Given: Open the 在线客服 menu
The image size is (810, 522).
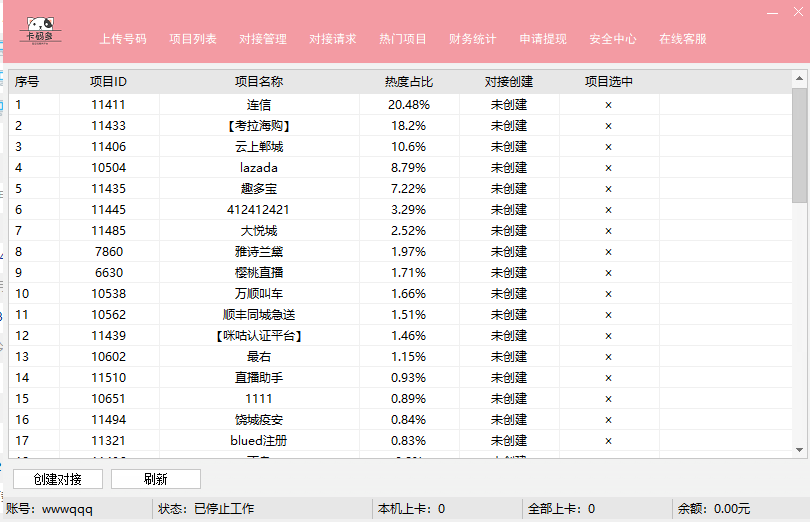Looking at the screenshot, I should point(683,39).
